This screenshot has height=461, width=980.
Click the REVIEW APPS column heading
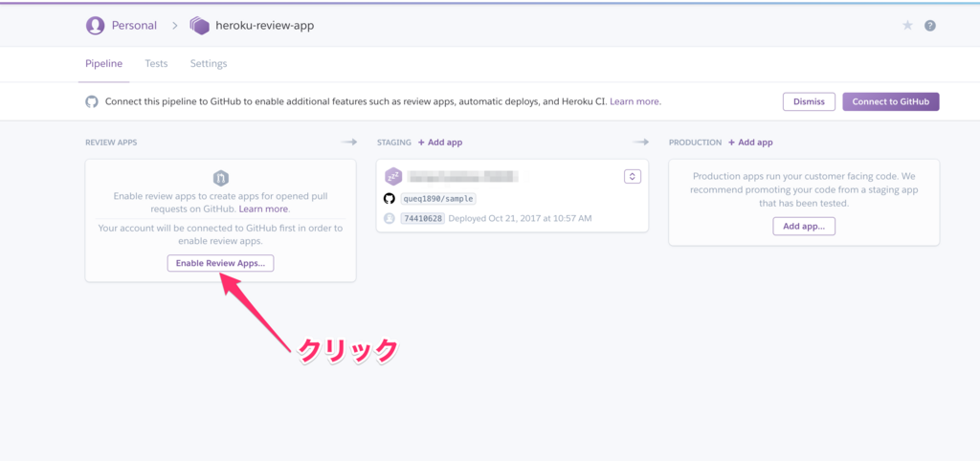111,143
